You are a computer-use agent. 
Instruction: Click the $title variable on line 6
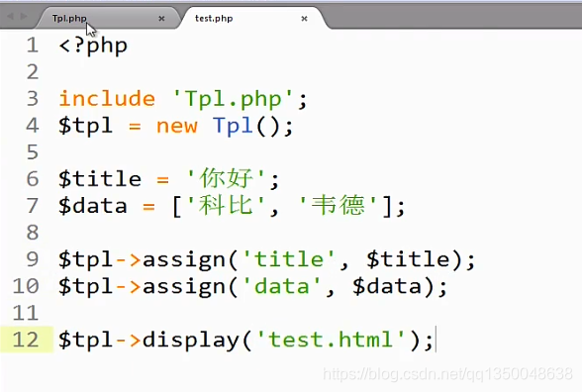(x=99, y=179)
